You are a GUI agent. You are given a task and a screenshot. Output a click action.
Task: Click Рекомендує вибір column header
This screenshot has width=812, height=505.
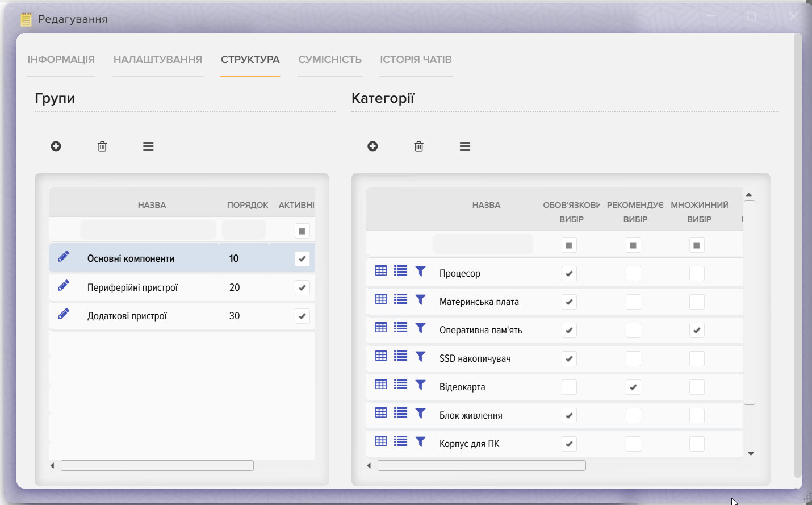(635, 212)
